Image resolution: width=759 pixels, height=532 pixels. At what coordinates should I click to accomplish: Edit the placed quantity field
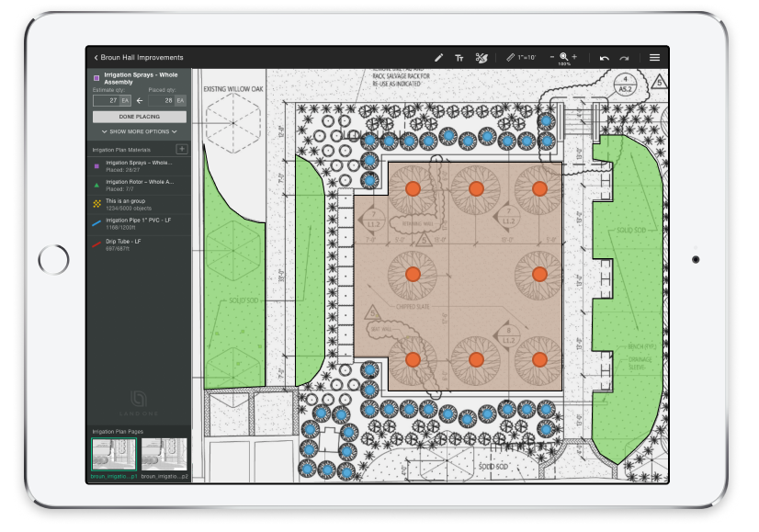coord(161,101)
